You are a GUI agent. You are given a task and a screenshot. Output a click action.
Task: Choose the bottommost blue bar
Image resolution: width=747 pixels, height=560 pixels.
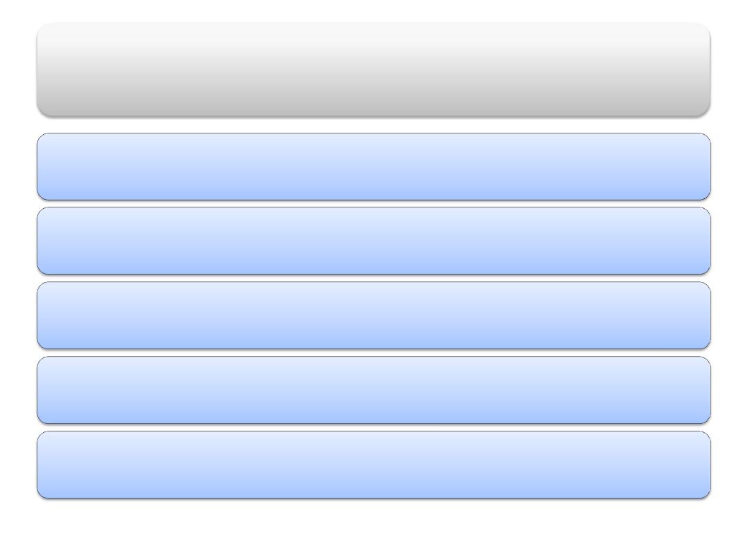pyautogui.click(x=373, y=465)
